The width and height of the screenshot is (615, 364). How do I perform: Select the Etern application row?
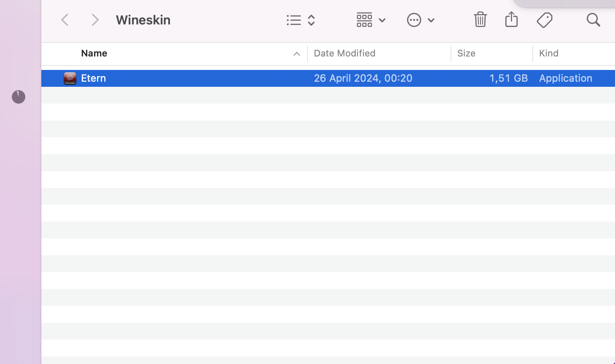328,78
